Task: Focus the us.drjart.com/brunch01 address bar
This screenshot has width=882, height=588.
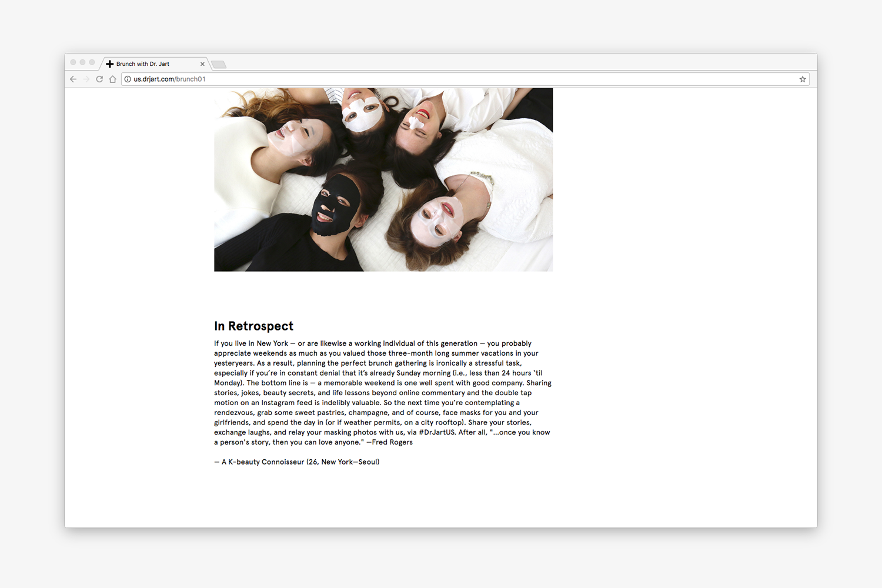Action: (465, 79)
